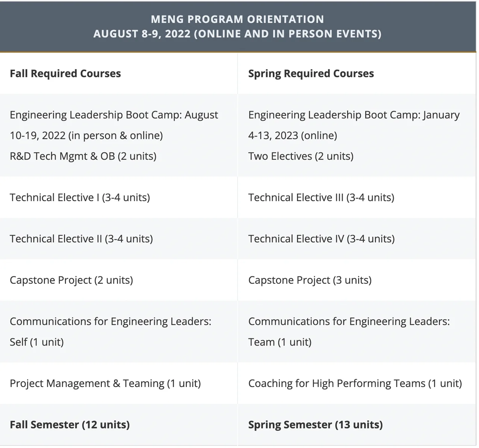Click the August 8-9, 2022 header line
The image size is (479, 448).
(x=237, y=34)
